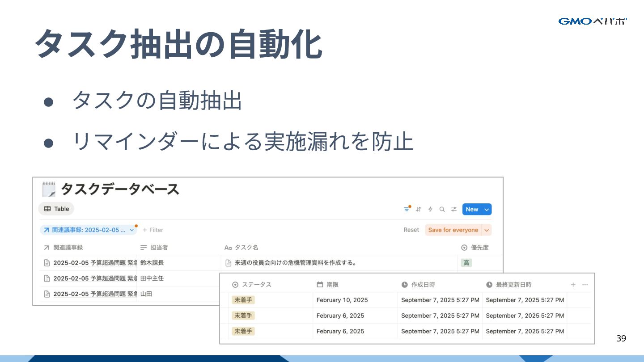Add a new property with plus icon

click(x=573, y=285)
